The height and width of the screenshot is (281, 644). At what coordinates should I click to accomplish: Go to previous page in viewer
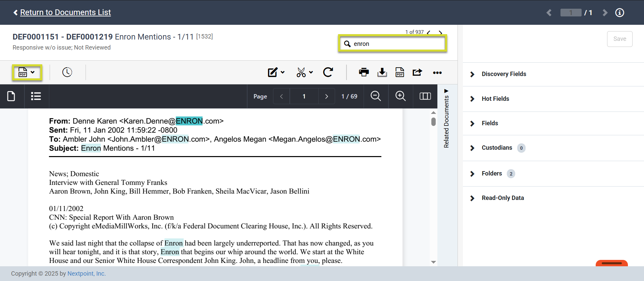[281, 96]
